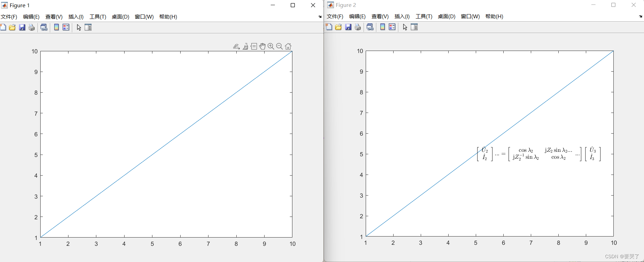
Task: Click Link Plot icon in Figure 2 toolbar
Action: click(x=370, y=27)
